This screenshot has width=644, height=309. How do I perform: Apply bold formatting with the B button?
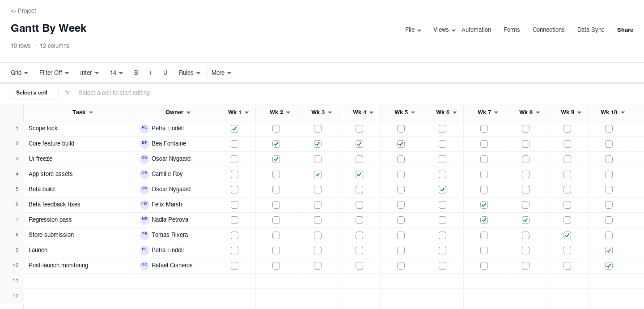tap(136, 73)
